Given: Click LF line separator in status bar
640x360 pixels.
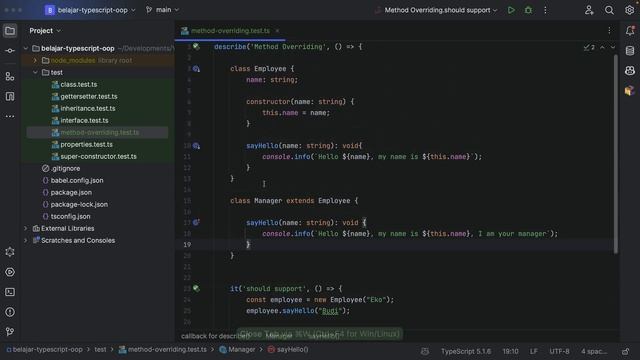Looking at the screenshot, I should [533, 351].
